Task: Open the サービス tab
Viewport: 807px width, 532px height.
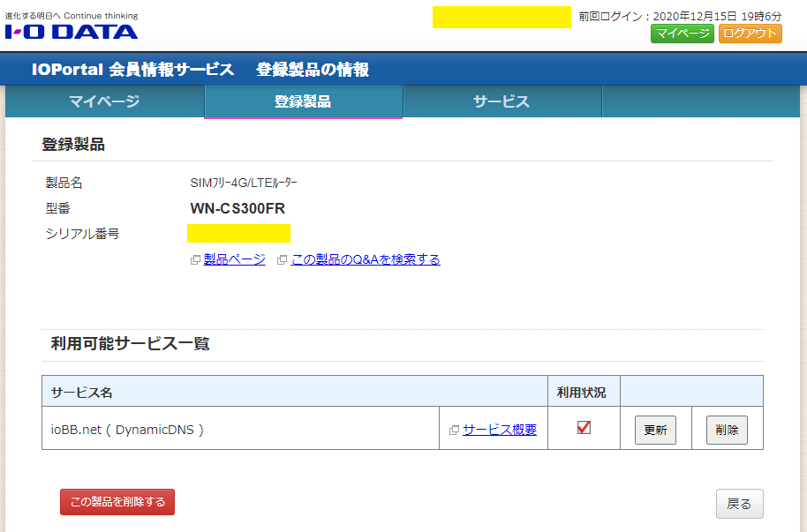Action: (x=502, y=101)
